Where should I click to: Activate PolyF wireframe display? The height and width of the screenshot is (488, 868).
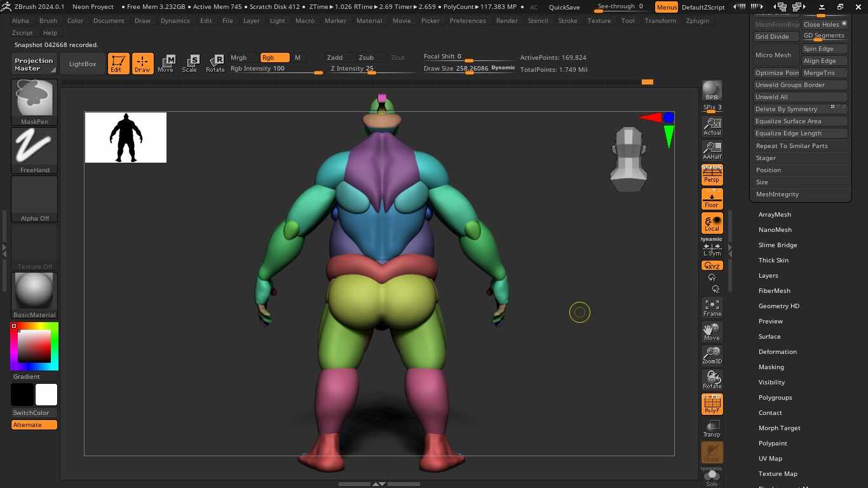711,403
